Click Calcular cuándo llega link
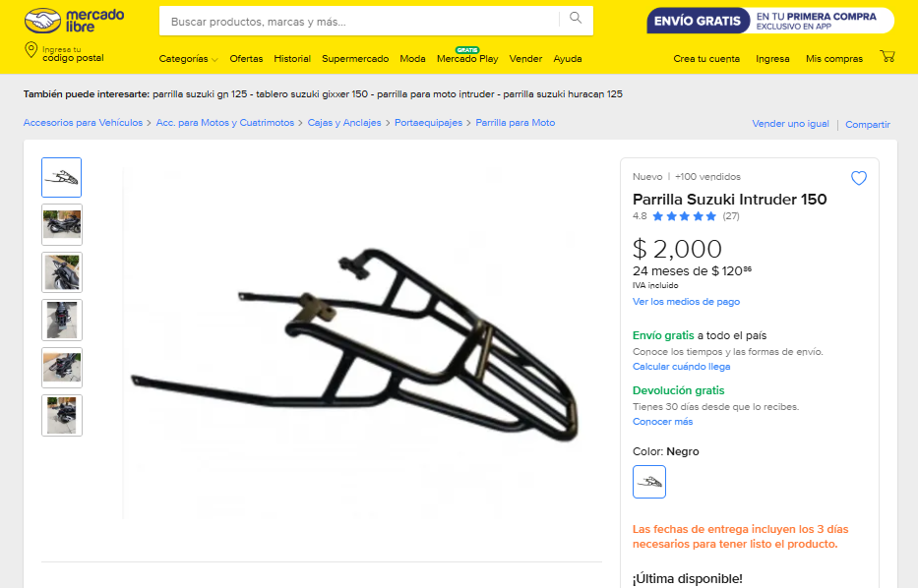Image resolution: width=918 pixels, height=588 pixels. tap(681, 366)
